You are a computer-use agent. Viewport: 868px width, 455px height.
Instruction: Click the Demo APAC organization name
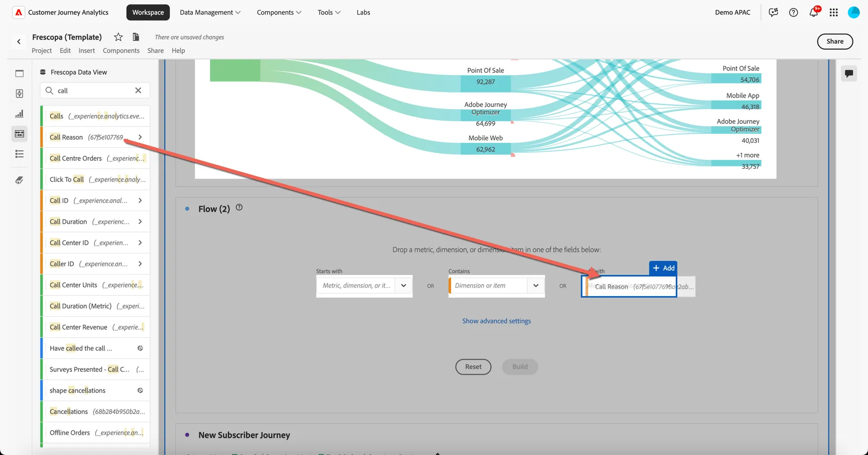[732, 12]
